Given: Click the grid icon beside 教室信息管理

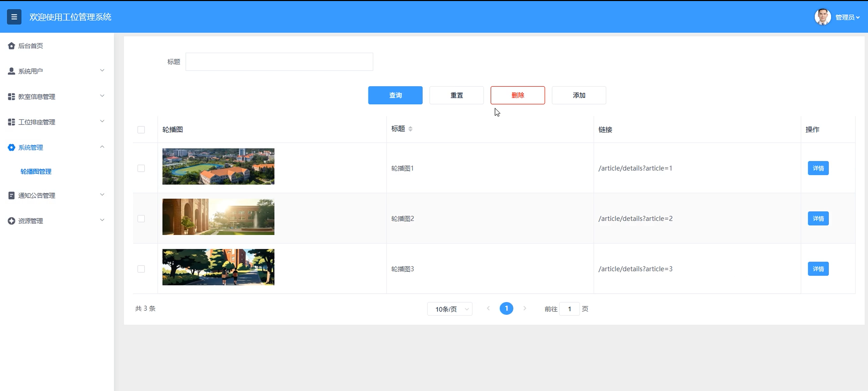Looking at the screenshot, I should pos(11,97).
